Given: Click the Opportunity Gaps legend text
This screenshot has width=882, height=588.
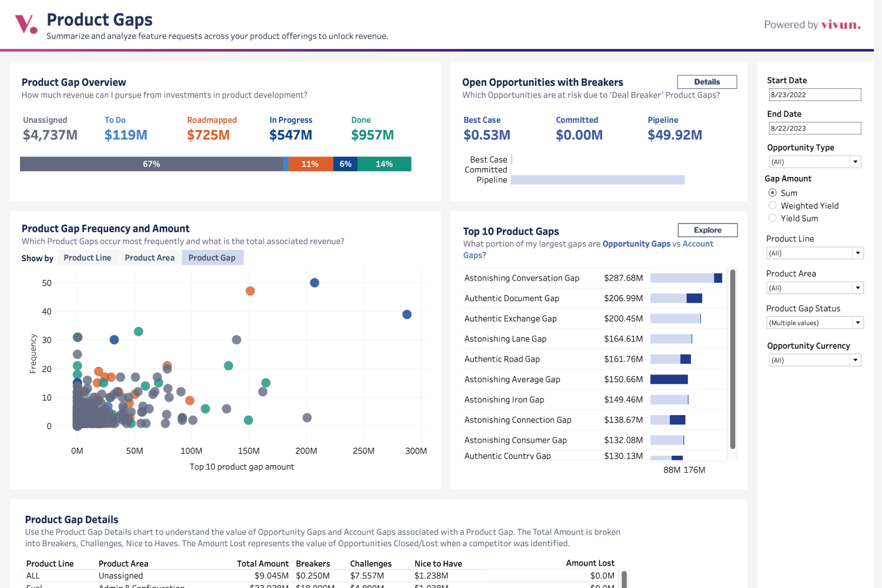Looking at the screenshot, I should (636, 244).
